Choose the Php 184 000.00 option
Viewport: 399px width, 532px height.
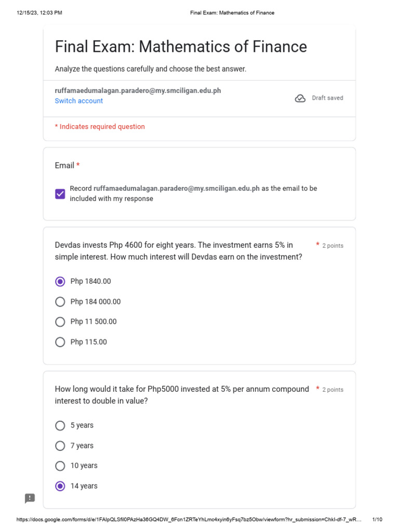(x=60, y=302)
